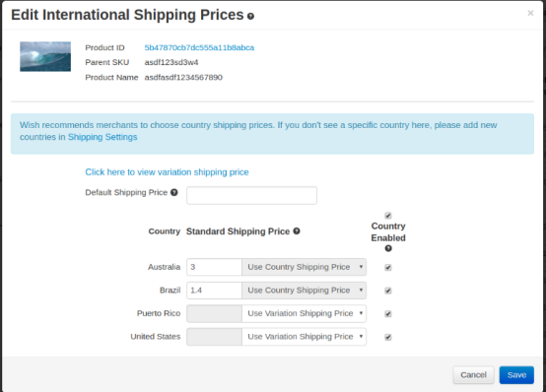Expand United States shipping price dropdown

pyautogui.click(x=304, y=337)
